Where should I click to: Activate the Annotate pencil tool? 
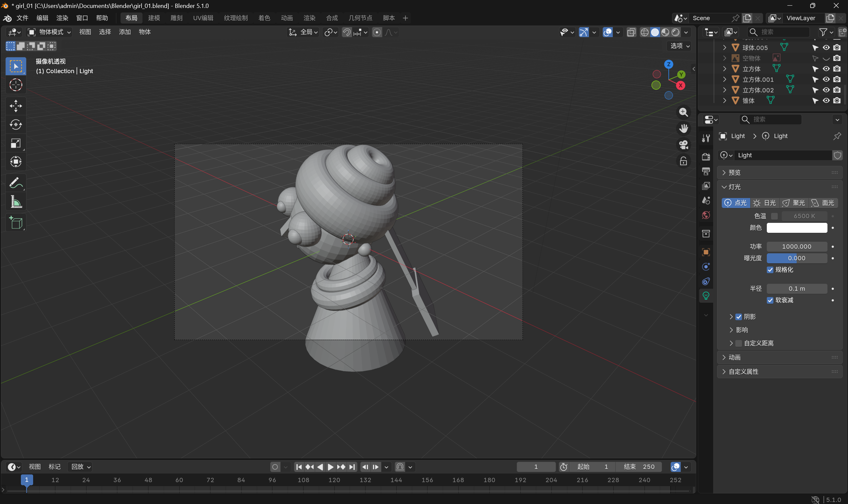tap(16, 183)
